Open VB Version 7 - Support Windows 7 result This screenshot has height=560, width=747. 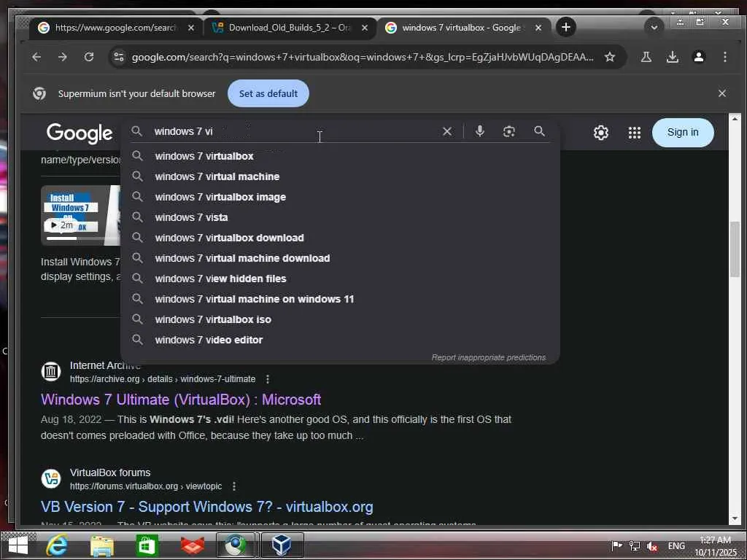coord(206,507)
